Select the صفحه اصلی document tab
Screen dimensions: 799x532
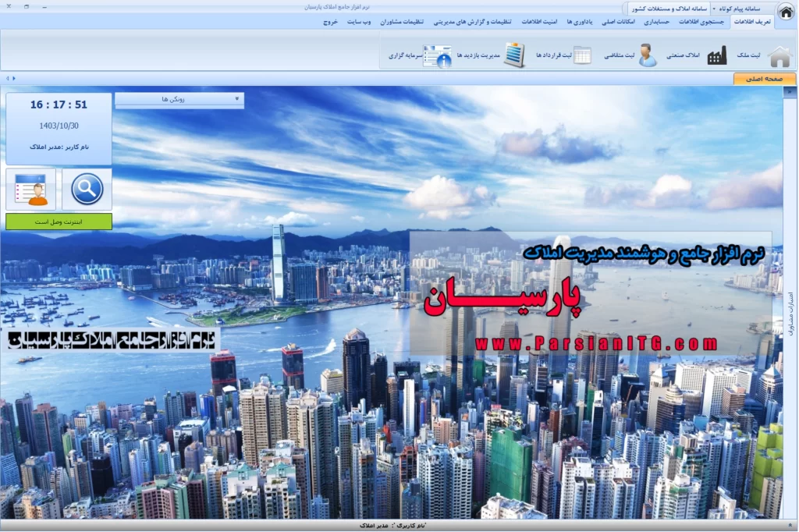pyautogui.click(x=765, y=79)
